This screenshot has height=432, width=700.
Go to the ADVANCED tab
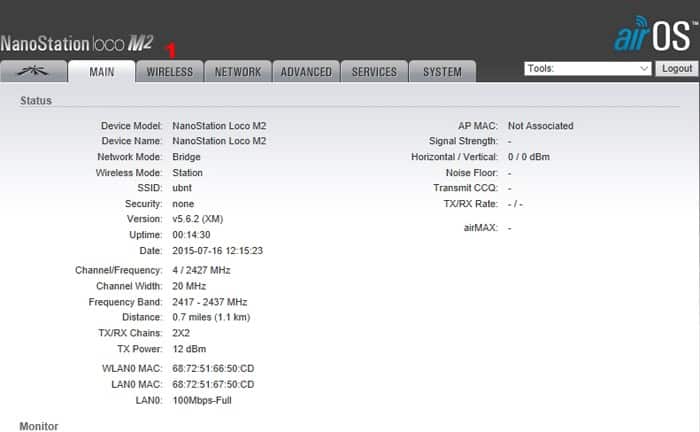306,71
